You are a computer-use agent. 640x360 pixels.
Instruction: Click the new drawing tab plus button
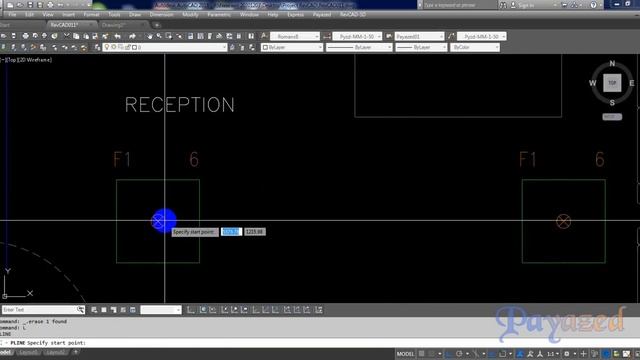point(157,25)
